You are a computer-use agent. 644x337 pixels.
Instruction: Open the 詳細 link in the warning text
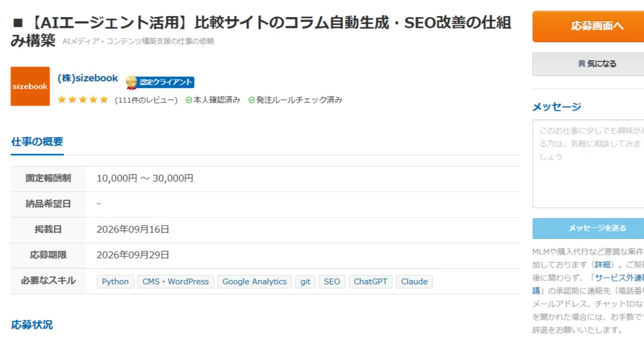pyautogui.click(x=602, y=265)
